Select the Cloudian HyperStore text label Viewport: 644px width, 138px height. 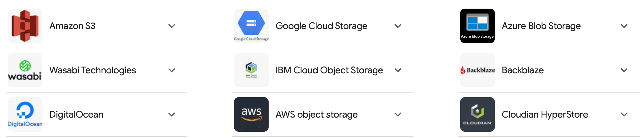coord(545,114)
